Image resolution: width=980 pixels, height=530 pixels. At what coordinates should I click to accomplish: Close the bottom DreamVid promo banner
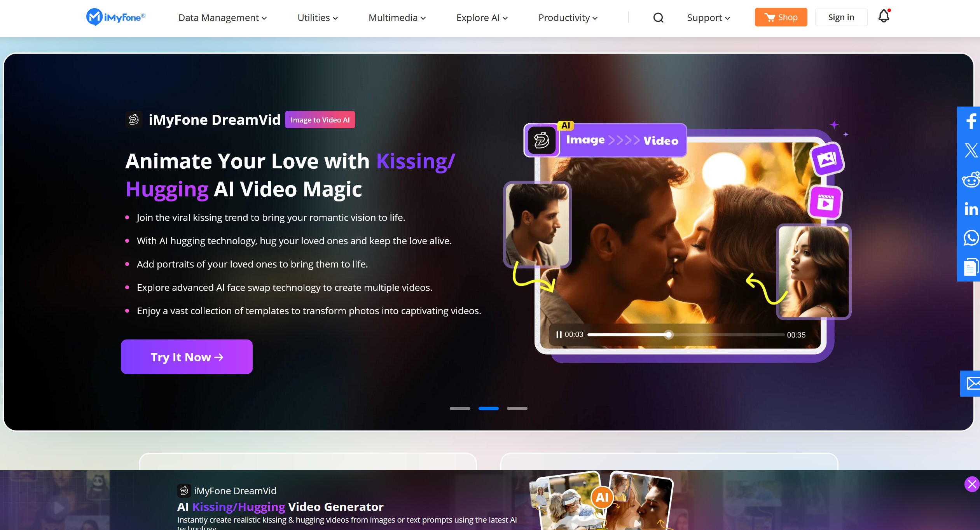[x=972, y=484]
